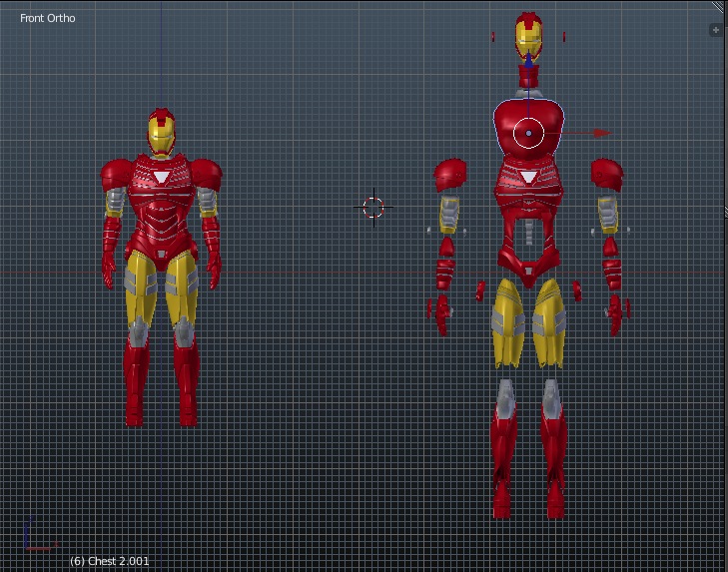Select the assembled Iron Man model's helmet
Screen dimensions: 728x572
point(161,133)
